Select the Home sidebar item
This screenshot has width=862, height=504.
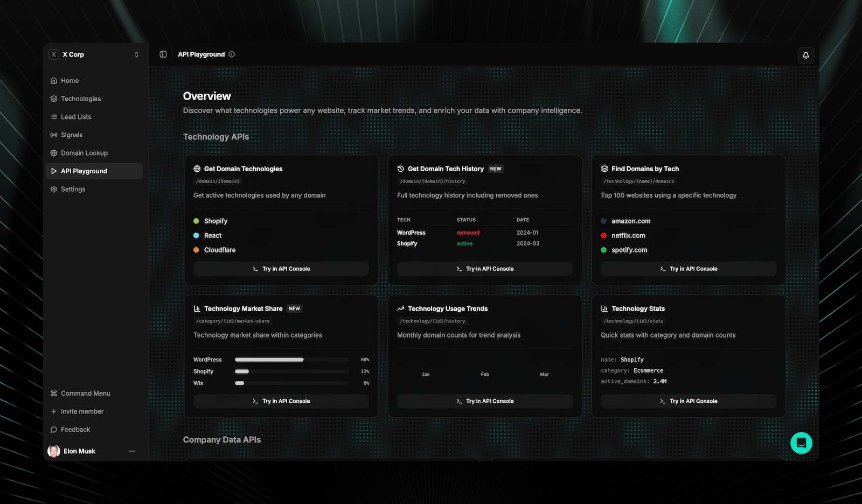pos(70,80)
